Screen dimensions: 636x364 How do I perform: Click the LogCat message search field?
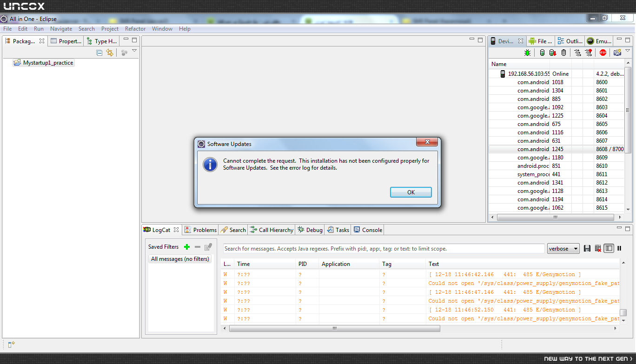pos(384,249)
